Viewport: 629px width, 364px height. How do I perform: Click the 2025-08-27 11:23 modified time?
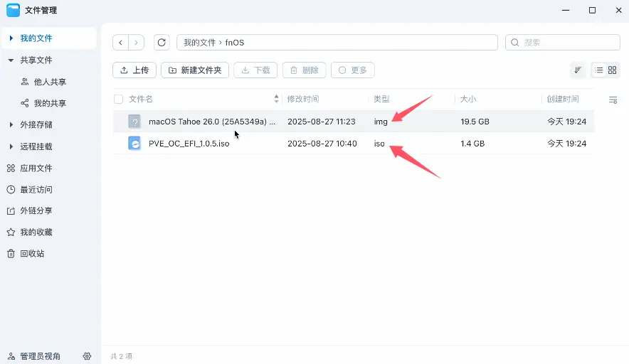(x=322, y=122)
